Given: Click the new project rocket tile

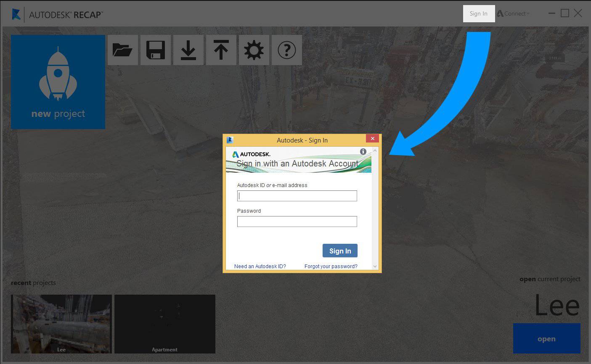Looking at the screenshot, I should (x=58, y=82).
